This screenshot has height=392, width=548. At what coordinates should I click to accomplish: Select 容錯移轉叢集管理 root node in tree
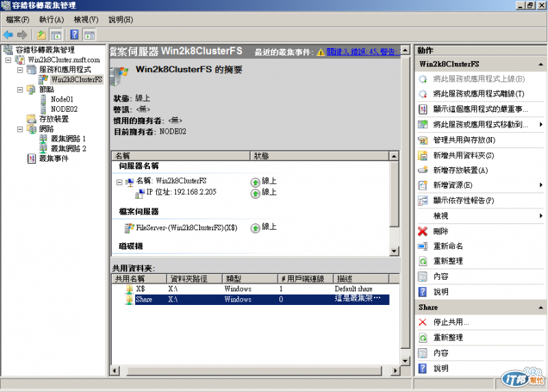45,50
